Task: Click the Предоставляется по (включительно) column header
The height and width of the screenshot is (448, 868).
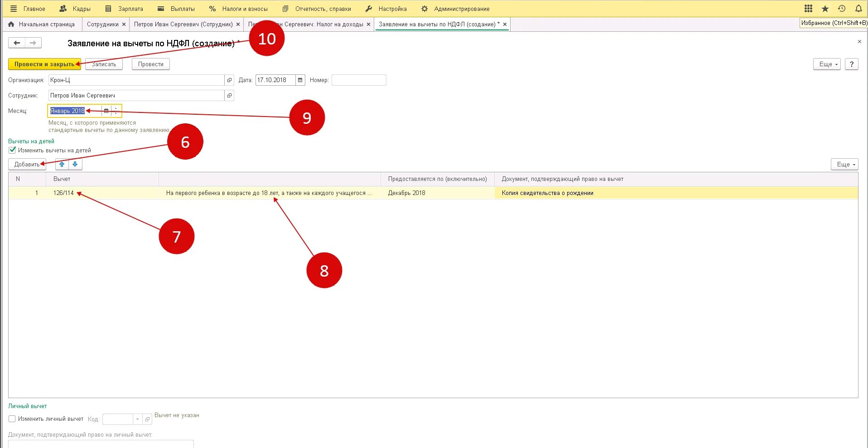Action: click(x=438, y=179)
